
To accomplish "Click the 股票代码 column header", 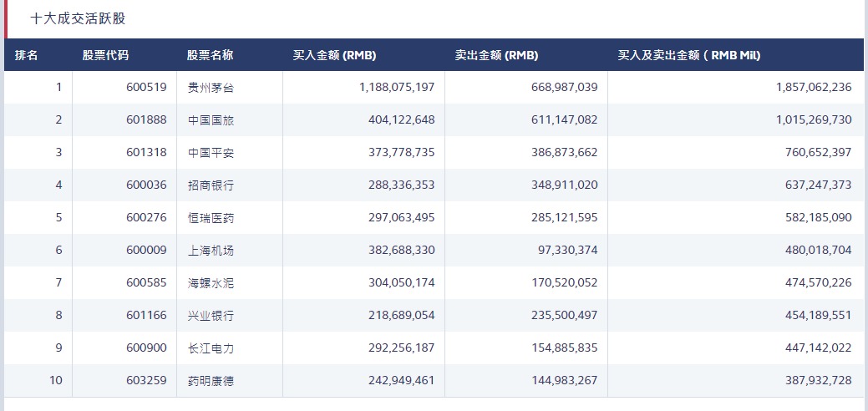I will pos(105,55).
